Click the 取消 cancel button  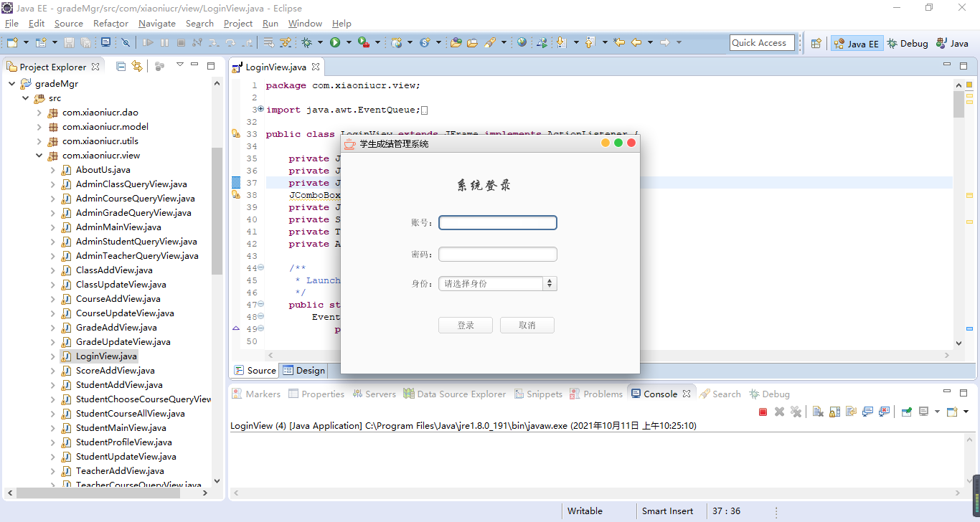click(527, 326)
